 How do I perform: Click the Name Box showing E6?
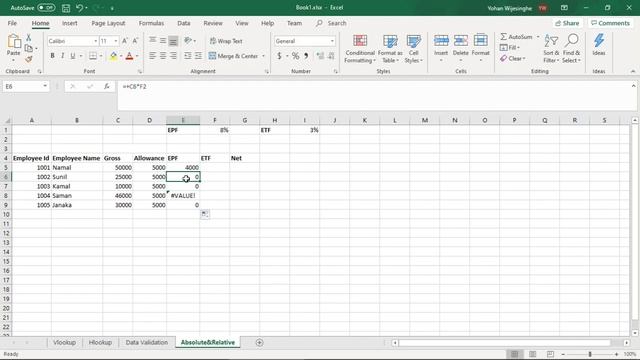coord(22,87)
